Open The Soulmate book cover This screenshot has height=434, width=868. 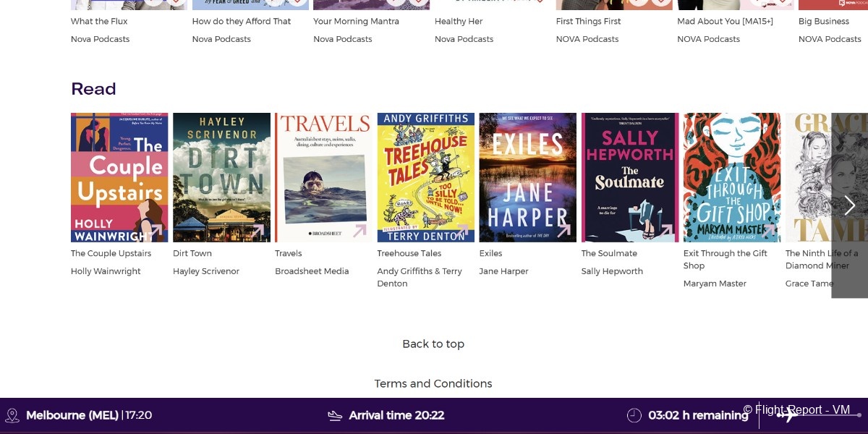point(630,177)
